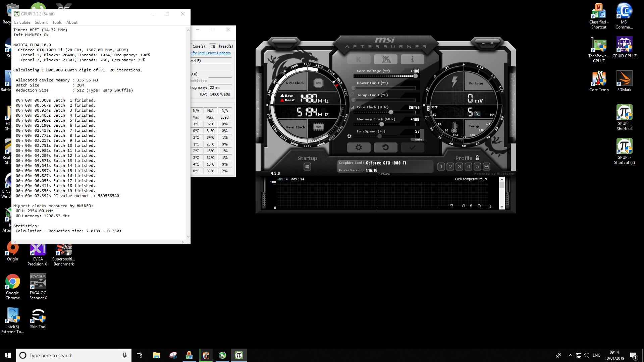Select Skin Tool desktop icon
This screenshot has width=644, height=362.
(38, 318)
